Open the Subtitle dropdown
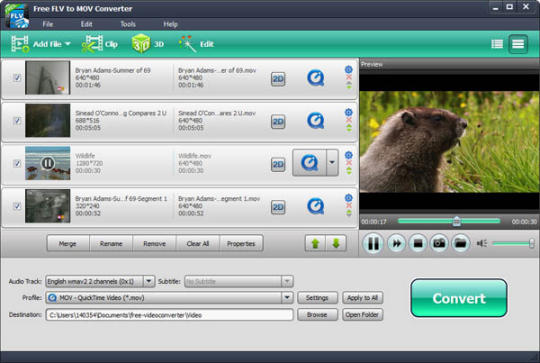This screenshot has width=540, height=363. point(287,281)
